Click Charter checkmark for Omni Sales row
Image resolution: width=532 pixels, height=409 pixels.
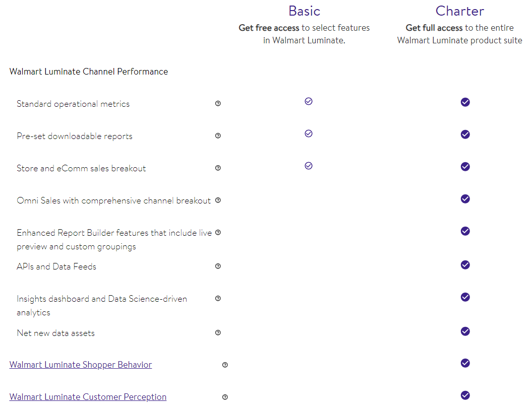465,199
